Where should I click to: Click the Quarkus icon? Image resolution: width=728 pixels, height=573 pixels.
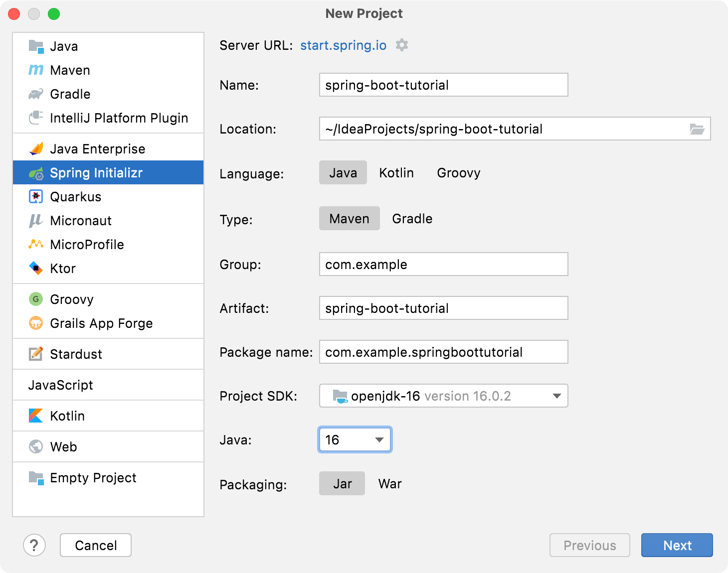(36, 197)
